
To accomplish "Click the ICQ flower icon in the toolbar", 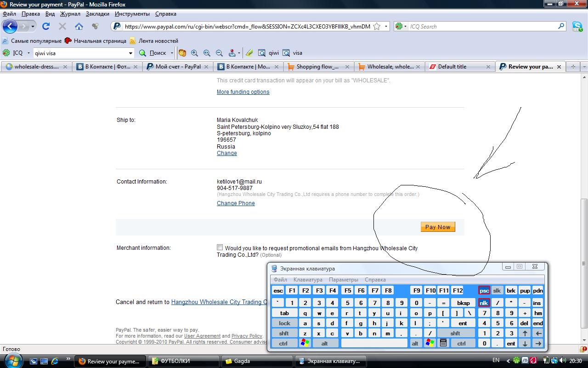I will pos(6,53).
